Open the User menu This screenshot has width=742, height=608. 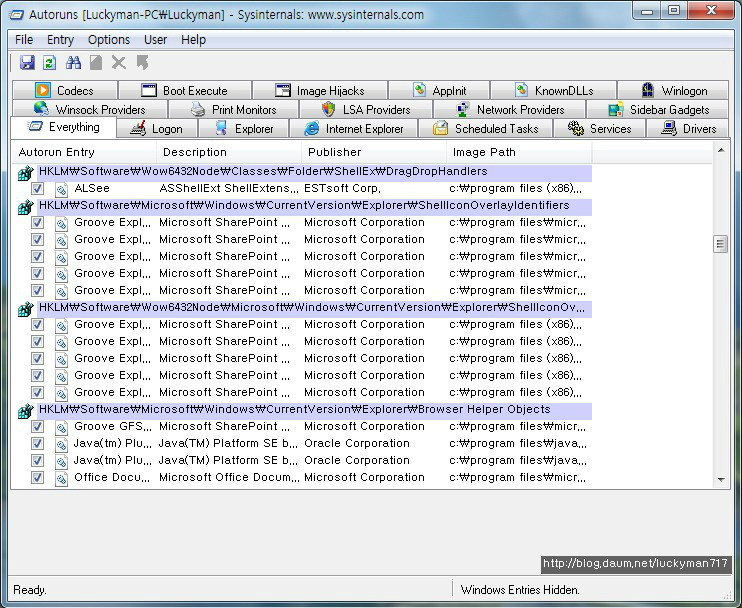pyautogui.click(x=155, y=40)
